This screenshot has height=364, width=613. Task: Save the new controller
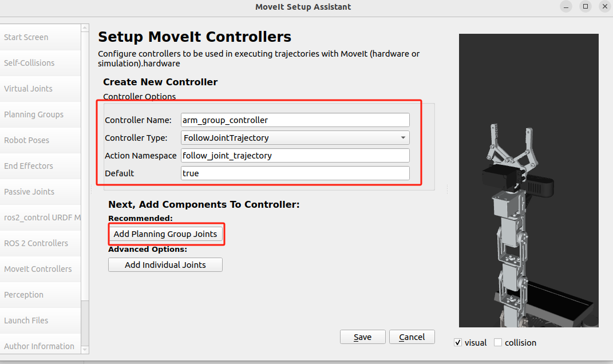click(363, 337)
